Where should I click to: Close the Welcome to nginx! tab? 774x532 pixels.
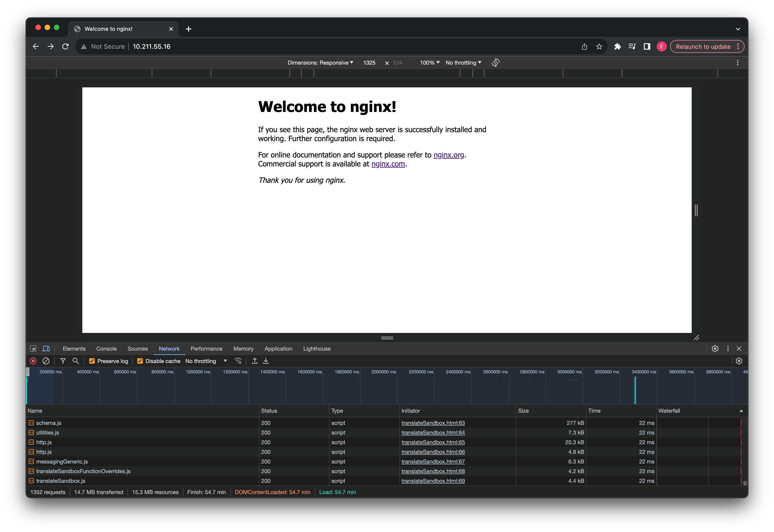[x=171, y=29]
